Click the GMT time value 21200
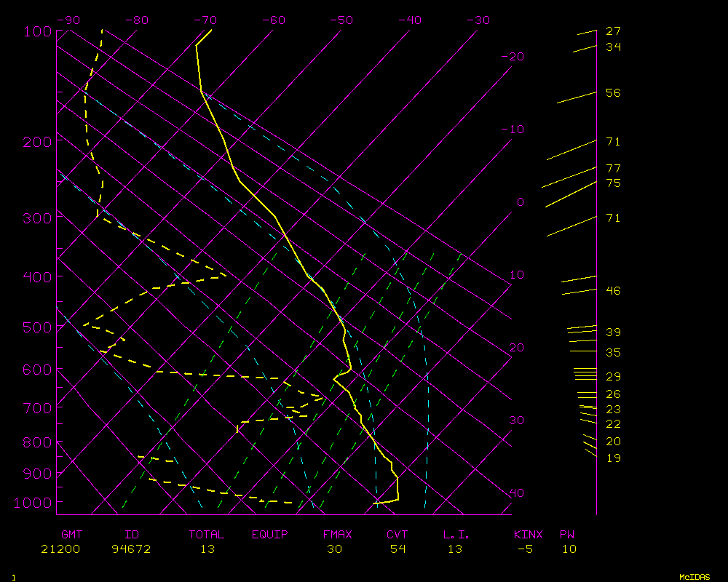Image resolution: width=728 pixels, height=582 pixels. point(60,549)
